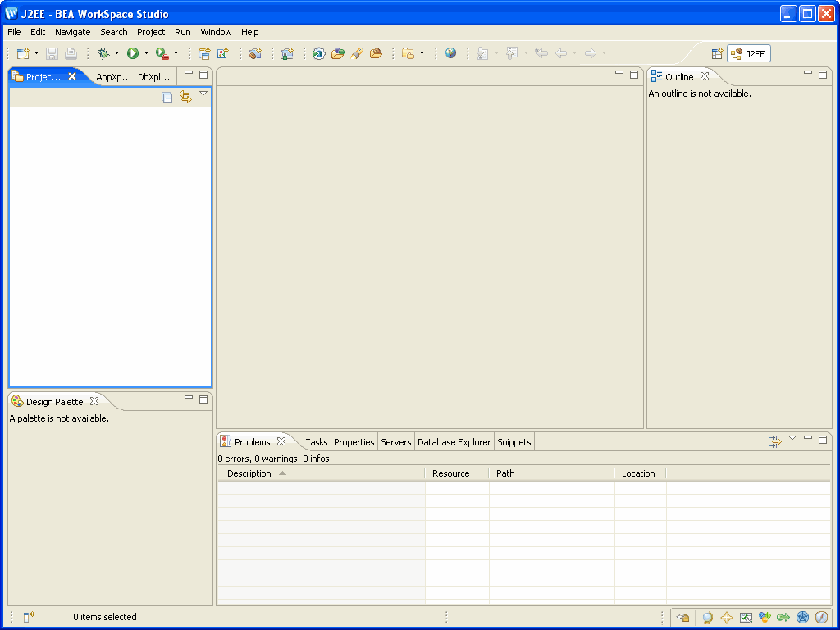Close the Problems tab
Image resolution: width=840 pixels, height=630 pixels.
pos(281,441)
